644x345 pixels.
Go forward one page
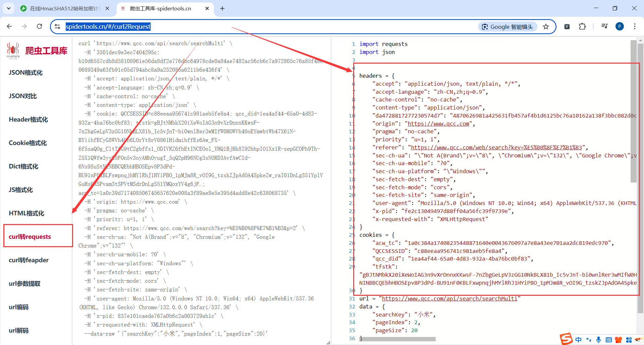coord(24,26)
